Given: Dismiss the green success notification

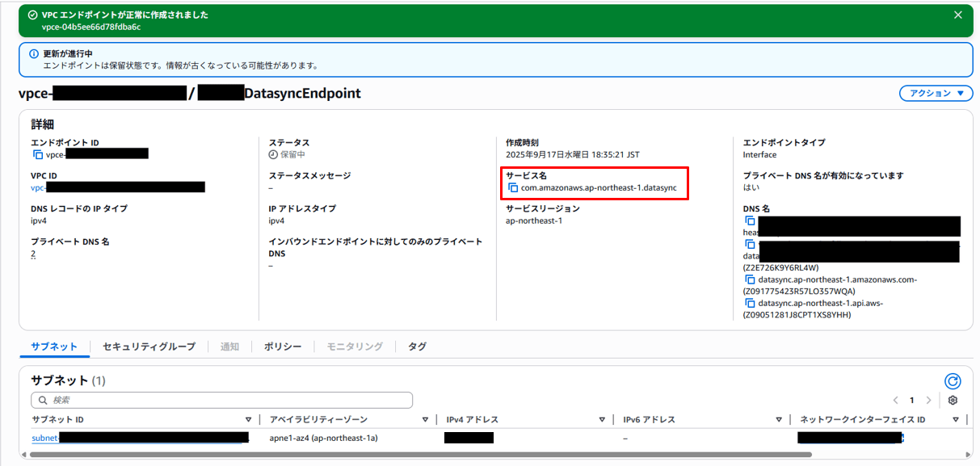Looking at the screenshot, I should click(957, 15).
